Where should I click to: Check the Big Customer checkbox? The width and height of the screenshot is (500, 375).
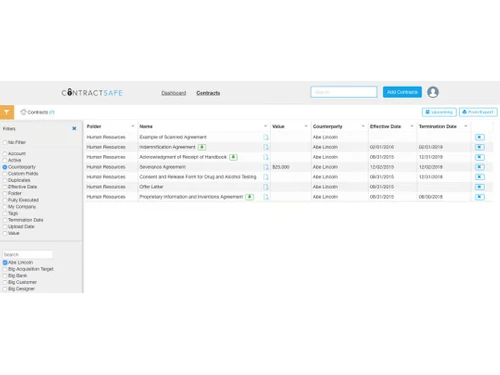[x=5, y=282]
